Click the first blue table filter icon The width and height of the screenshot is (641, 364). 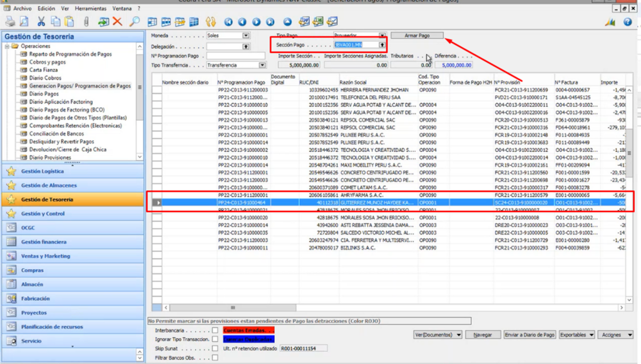(152, 22)
